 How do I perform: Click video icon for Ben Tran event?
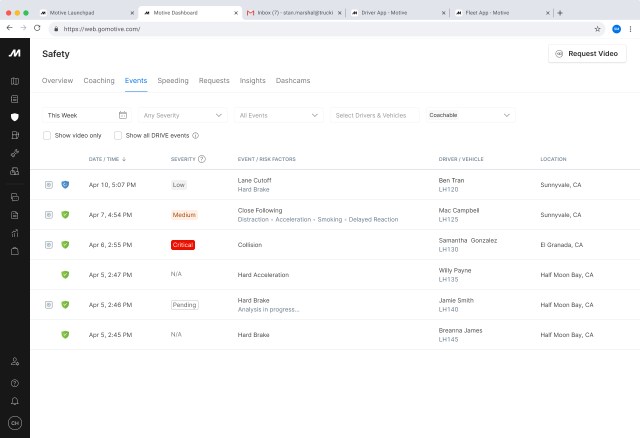pyautogui.click(x=49, y=185)
